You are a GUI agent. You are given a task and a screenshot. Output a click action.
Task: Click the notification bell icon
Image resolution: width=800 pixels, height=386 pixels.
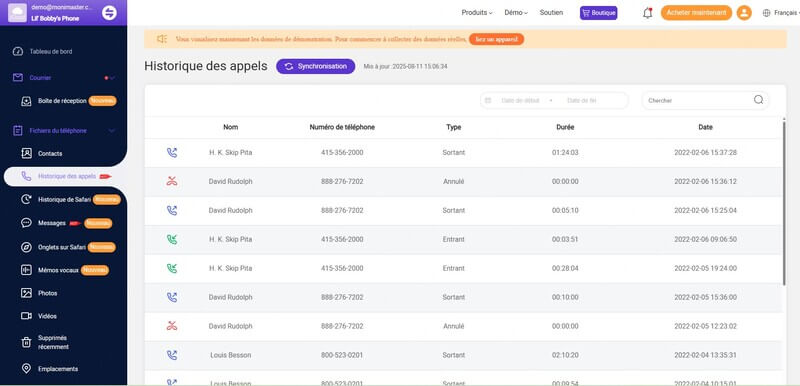pos(647,13)
